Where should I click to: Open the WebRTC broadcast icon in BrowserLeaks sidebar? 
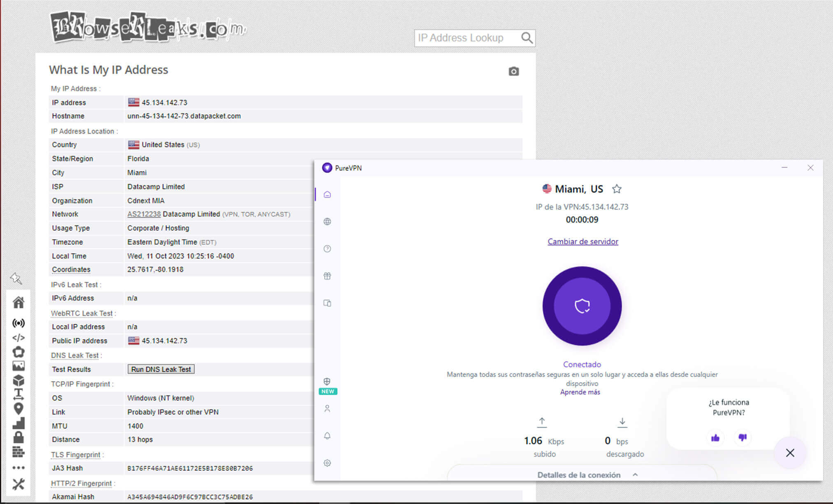pos(19,323)
